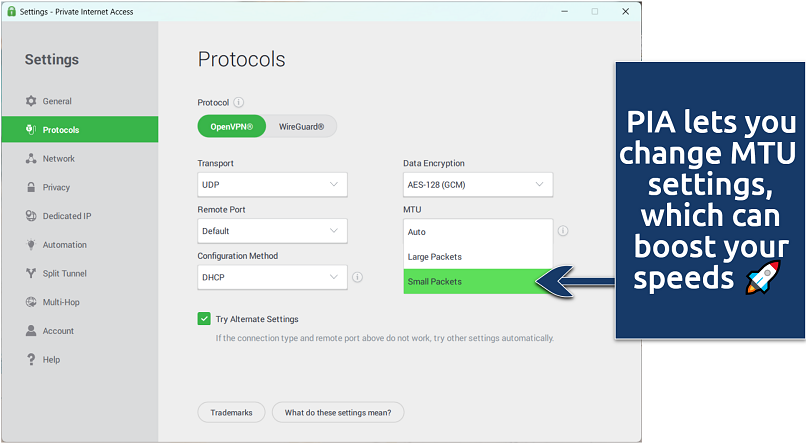
Task: Select Small Packets MTU option
Action: (x=478, y=281)
